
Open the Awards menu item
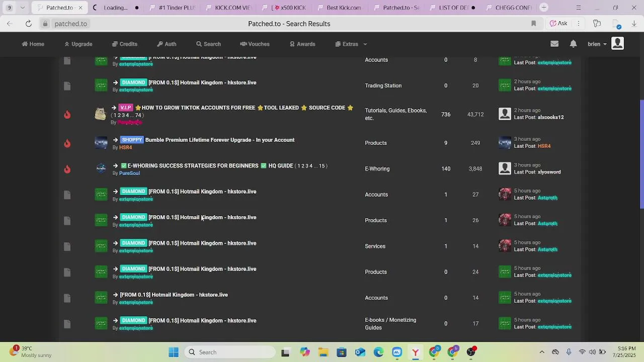coord(302,44)
